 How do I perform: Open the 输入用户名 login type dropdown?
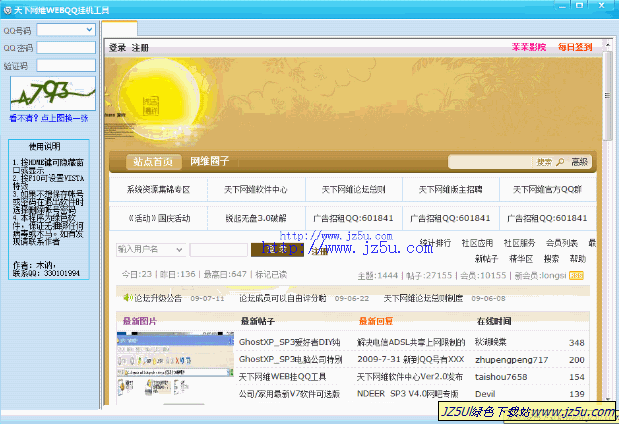click(151, 250)
